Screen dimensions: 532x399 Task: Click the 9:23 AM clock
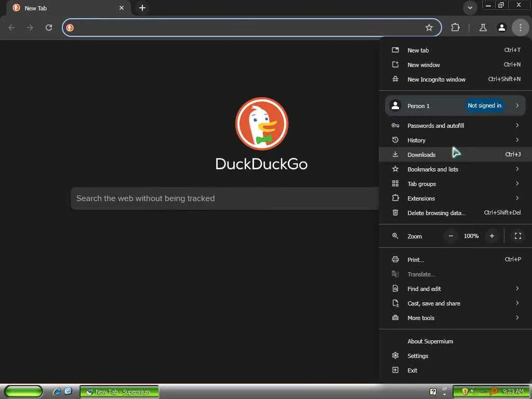[513, 392]
